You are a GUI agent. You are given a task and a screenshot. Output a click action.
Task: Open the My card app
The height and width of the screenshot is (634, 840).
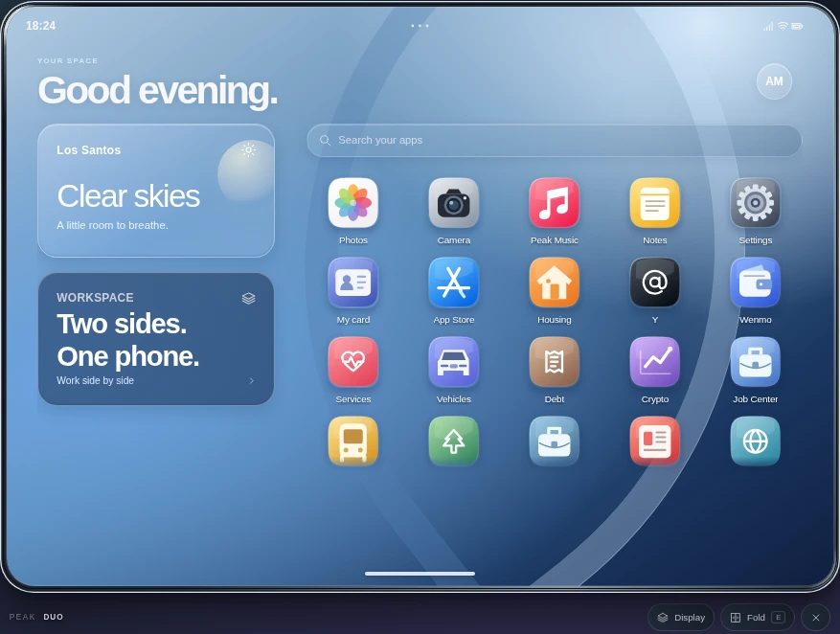click(353, 283)
